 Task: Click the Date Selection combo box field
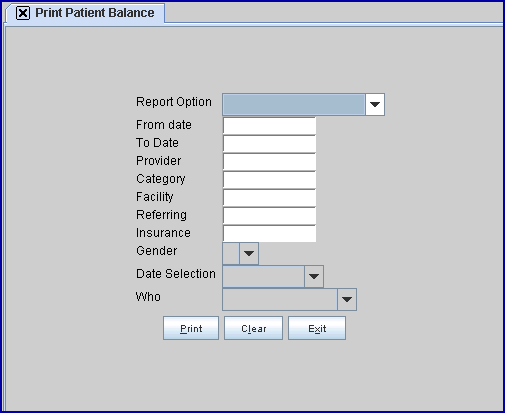263,277
